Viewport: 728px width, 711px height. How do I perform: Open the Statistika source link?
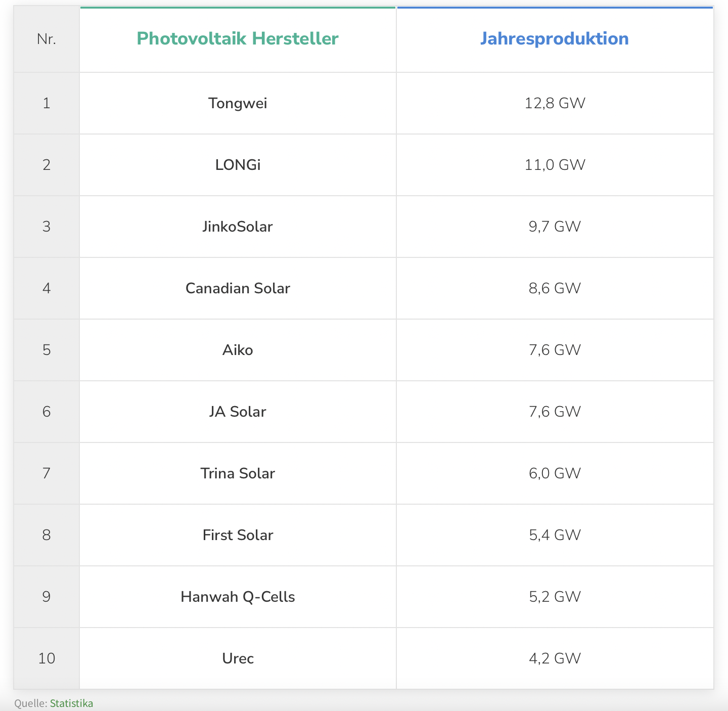pyautogui.click(x=71, y=703)
